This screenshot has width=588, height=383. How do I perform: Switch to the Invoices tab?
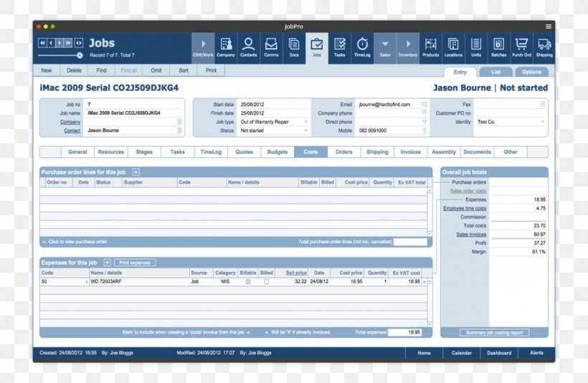click(x=411, y=152)
